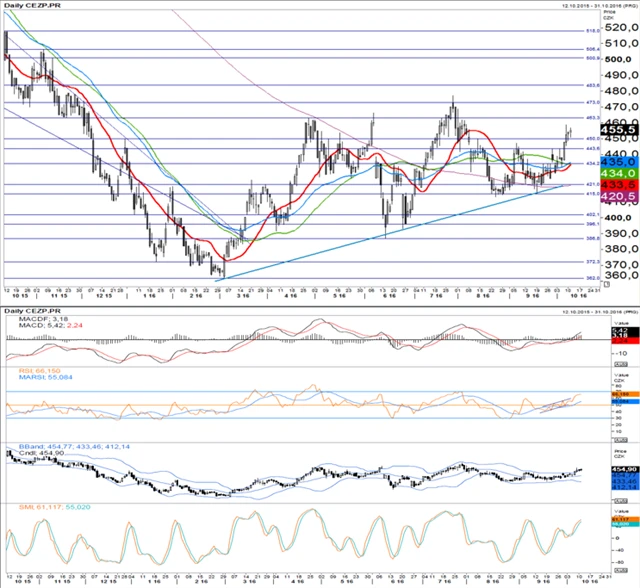Select the 518,0 horizontal level label
The height and width of the screenshot is (588, 640).
(x=592, y=31)
